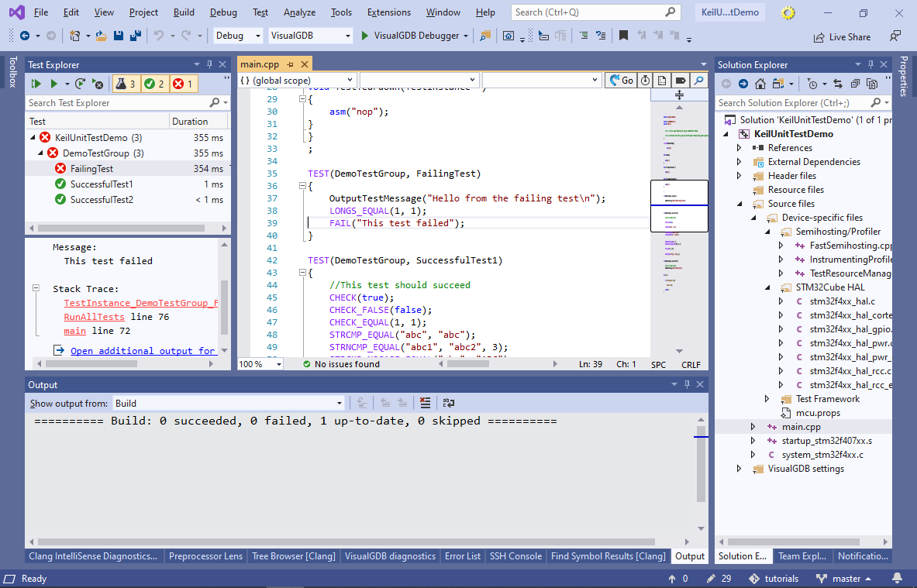Click the stopwatch icon in editor bar
The image size is (917, 588).
(645, 81)
